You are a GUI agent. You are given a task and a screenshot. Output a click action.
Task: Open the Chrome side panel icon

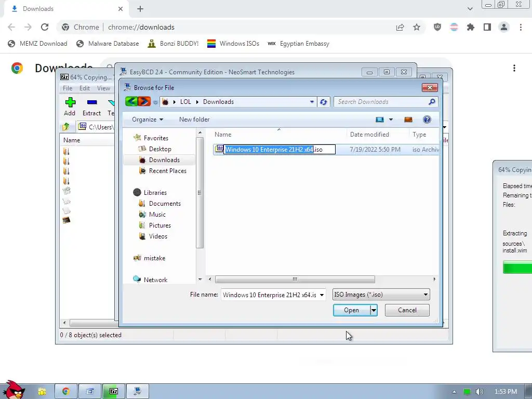487,27
